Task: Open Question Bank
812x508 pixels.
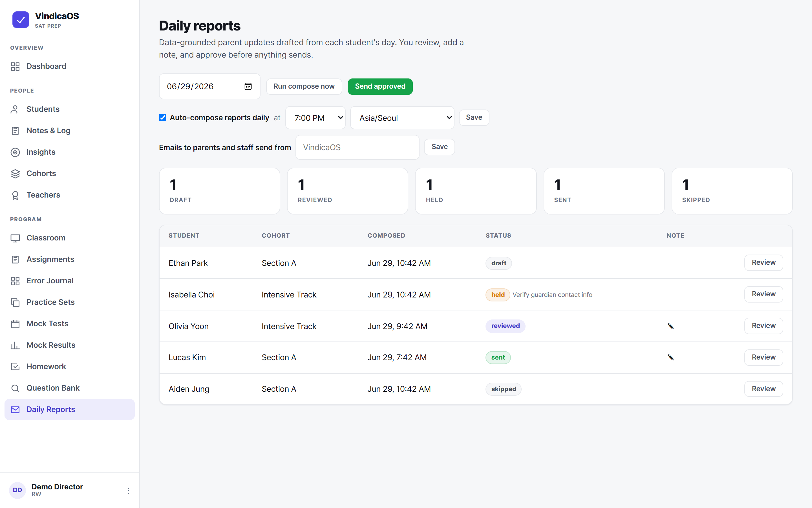Action: point(69,388)
